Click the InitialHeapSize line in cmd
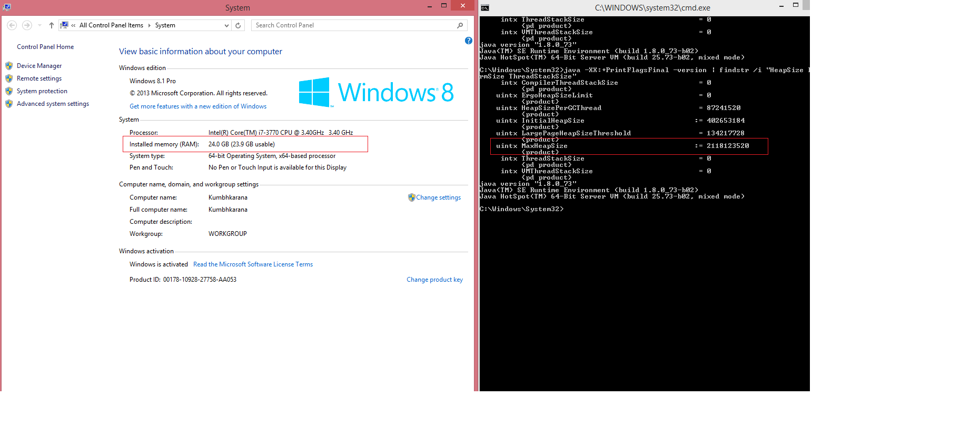The image size is (980, 436). click(620, 121)
